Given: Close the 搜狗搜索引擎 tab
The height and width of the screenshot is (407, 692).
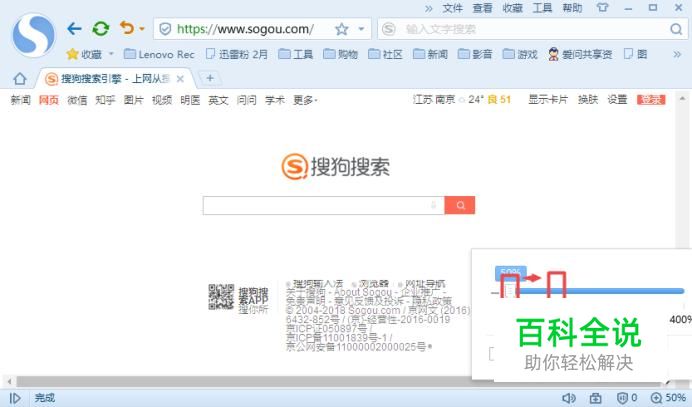Looking at the screenshot, I should 180,79.
